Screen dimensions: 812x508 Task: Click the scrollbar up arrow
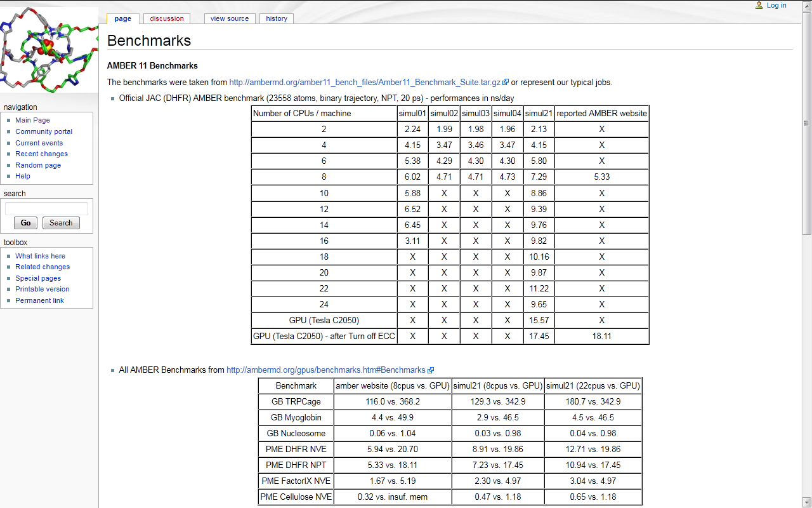807,4
